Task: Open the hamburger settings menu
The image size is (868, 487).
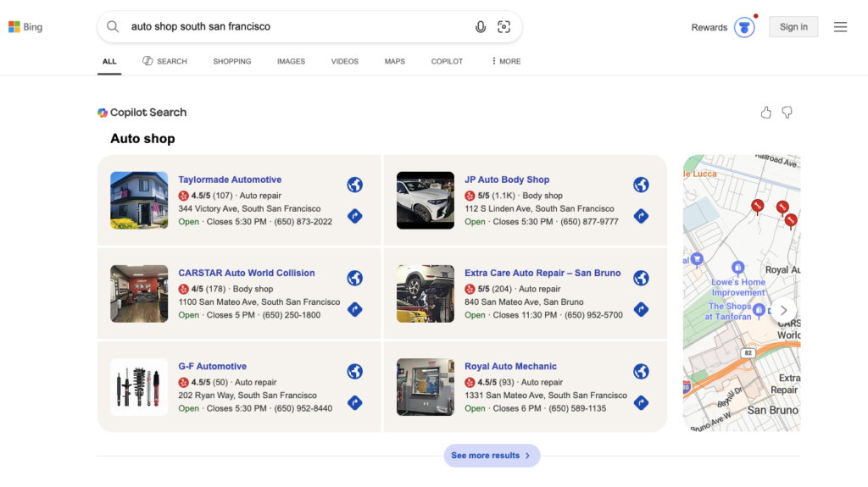Action: (x=840, y=27)
